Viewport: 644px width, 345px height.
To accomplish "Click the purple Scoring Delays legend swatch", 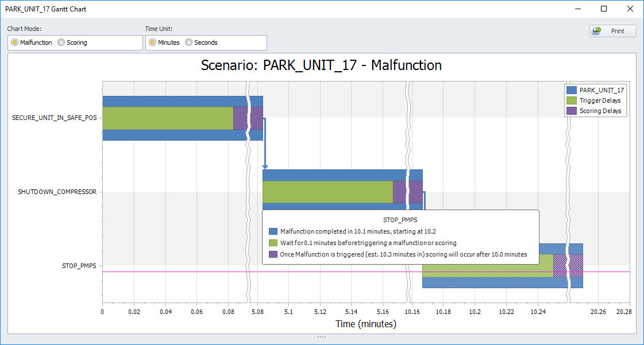I will click(x=571, y=111).
